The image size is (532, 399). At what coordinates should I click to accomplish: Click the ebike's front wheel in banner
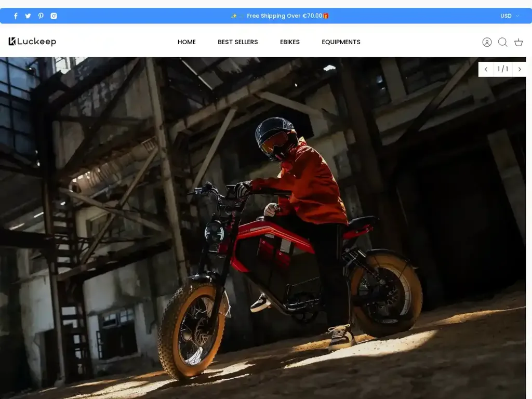192,330
